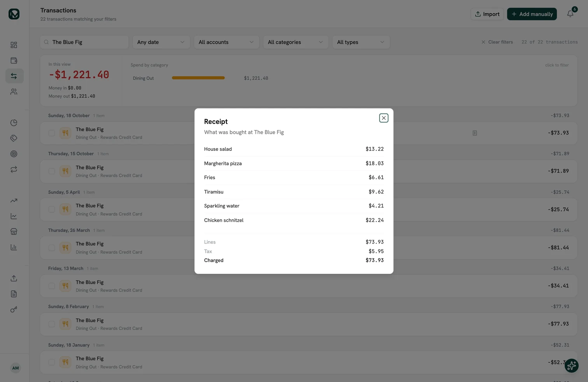Select the transactions arrows icon in sidebar
This screenshot has width=588, height=382.
(x=14, y=76)
